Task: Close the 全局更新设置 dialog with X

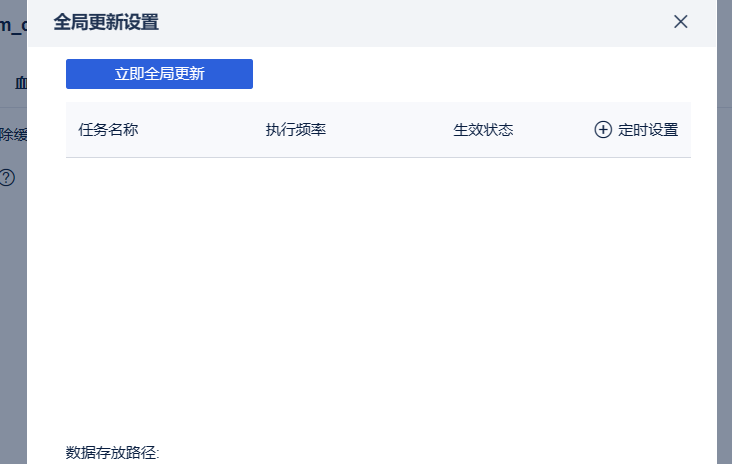Action: [680, 21]
